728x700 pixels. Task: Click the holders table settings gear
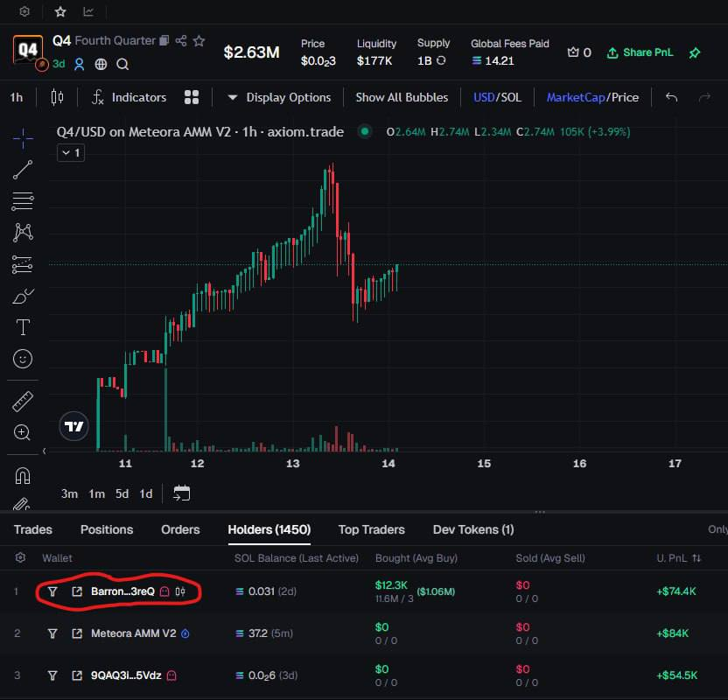(x=20, y=557)
